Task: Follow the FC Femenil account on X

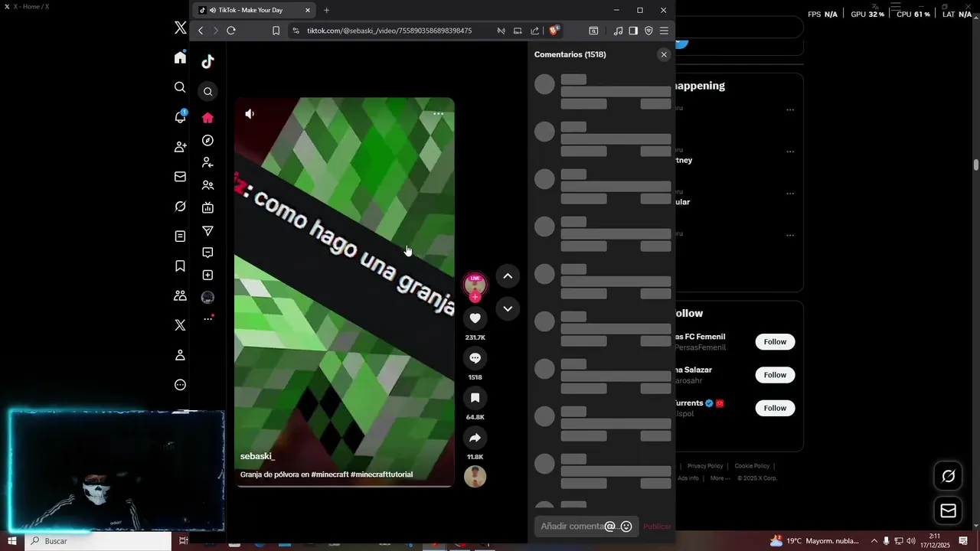Action: 775,342
